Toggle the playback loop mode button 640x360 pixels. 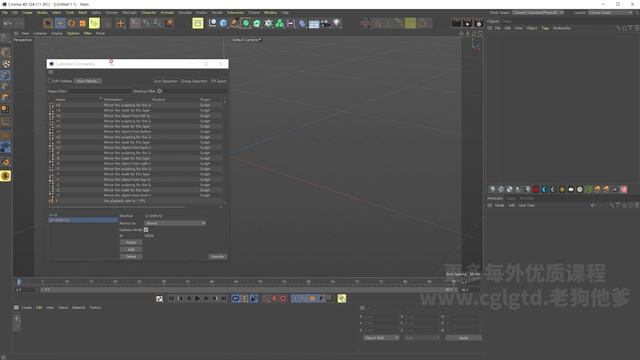236,299
